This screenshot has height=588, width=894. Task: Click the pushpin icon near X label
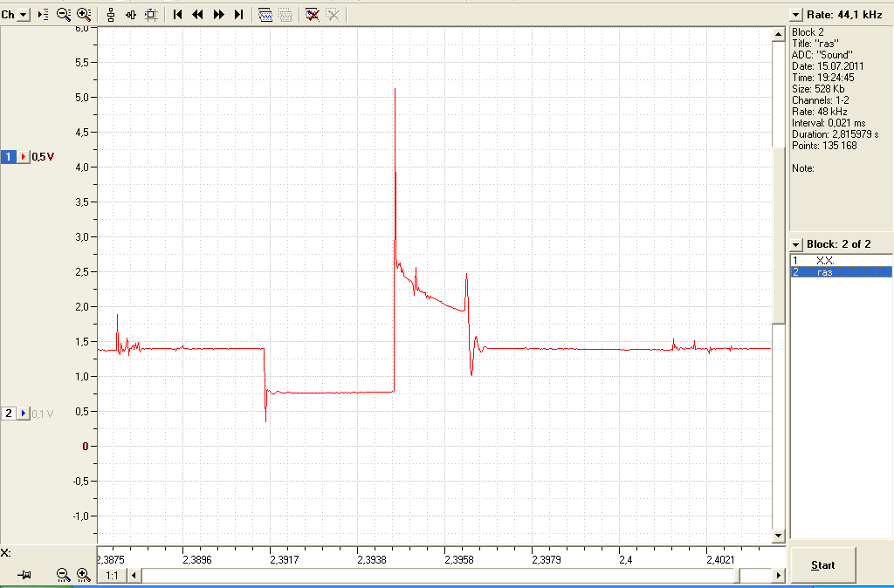point(24,575)
